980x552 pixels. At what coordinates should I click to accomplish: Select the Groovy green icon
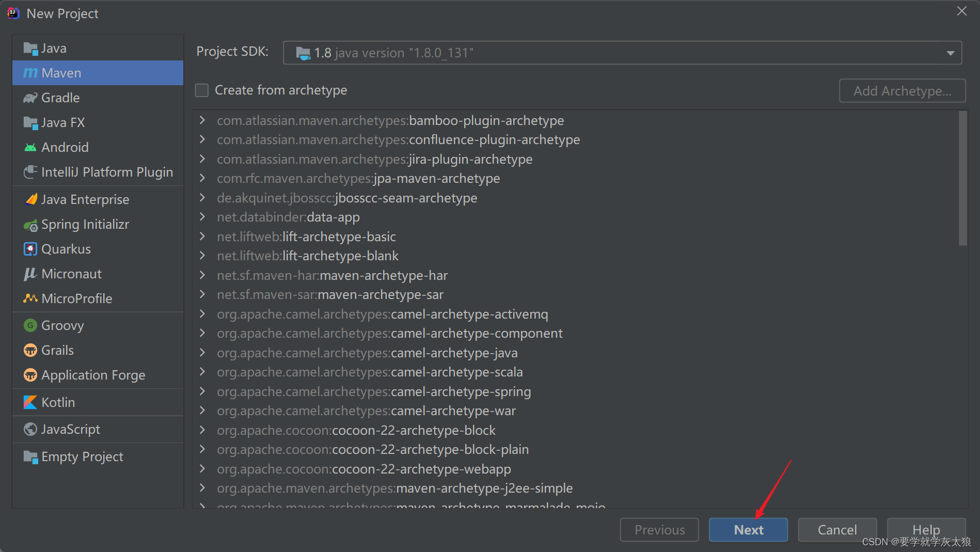pyautogui.click(x=30, y=325)
